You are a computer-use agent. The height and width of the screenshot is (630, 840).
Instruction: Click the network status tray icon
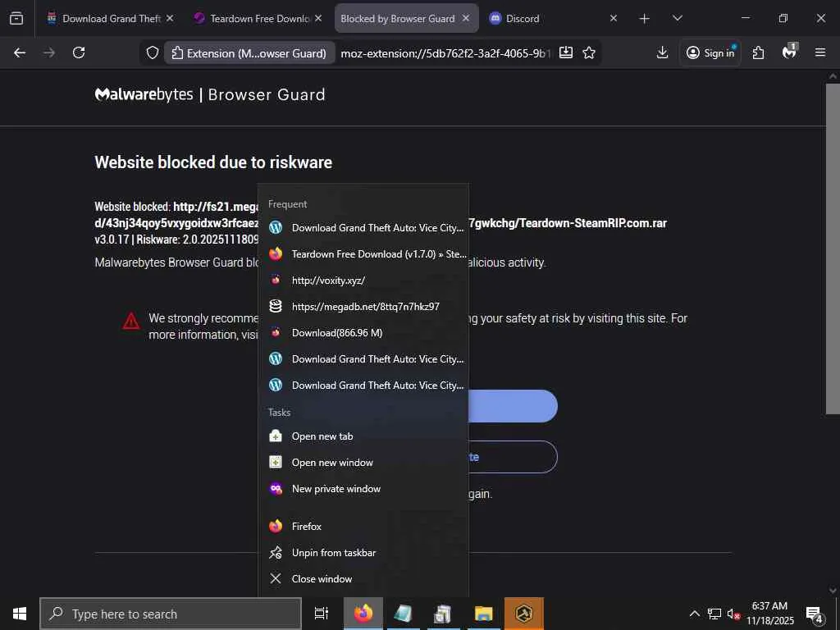[x=714, y=614]
